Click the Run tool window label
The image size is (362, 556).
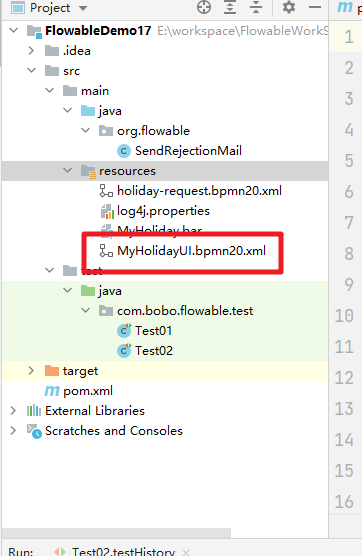pyautogui.click(x=21, y=551)
